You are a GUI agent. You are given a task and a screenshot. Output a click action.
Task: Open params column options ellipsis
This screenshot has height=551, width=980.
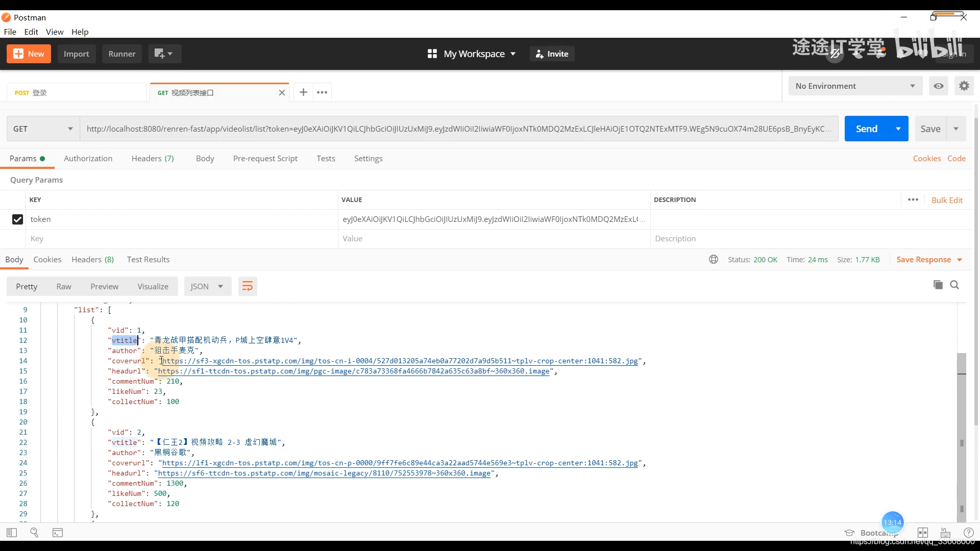pyautogui.click(x=913, y=200)
